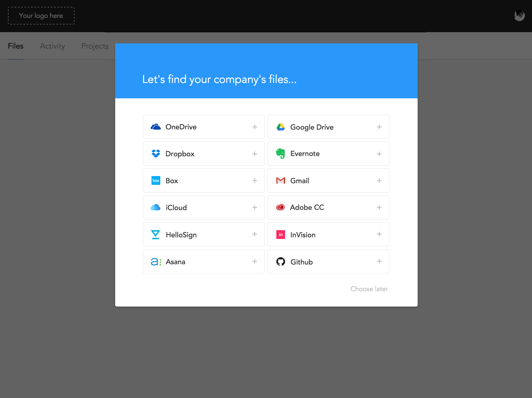Screen dimensions: 532x398
Task: Click the Gmail envelope icon
Action: click(x=280, y=180)
